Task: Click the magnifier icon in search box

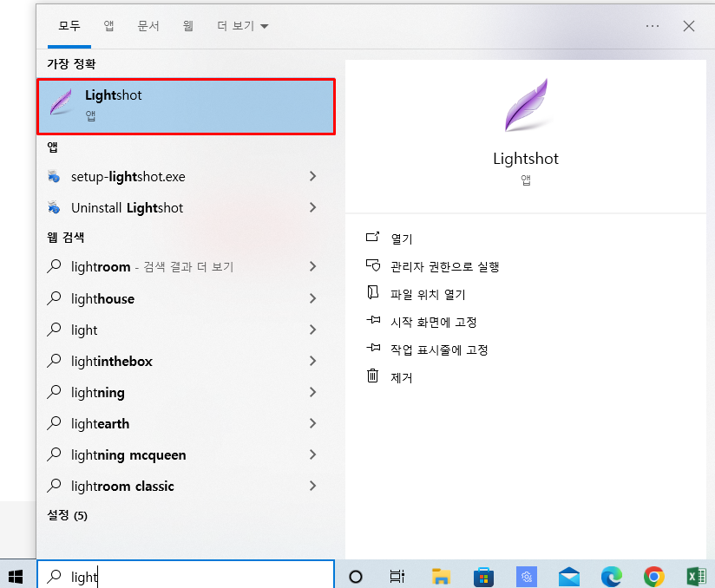Action: (54, 577)
